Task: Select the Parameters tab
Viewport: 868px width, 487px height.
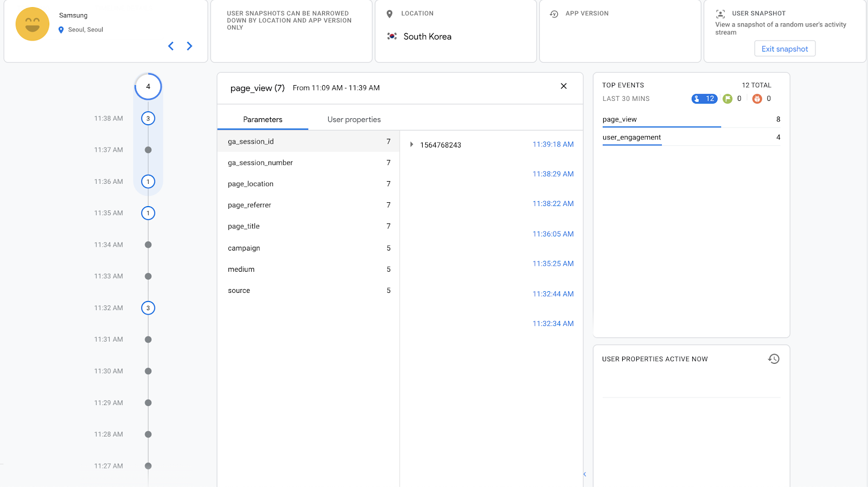Action: point(263,120)
